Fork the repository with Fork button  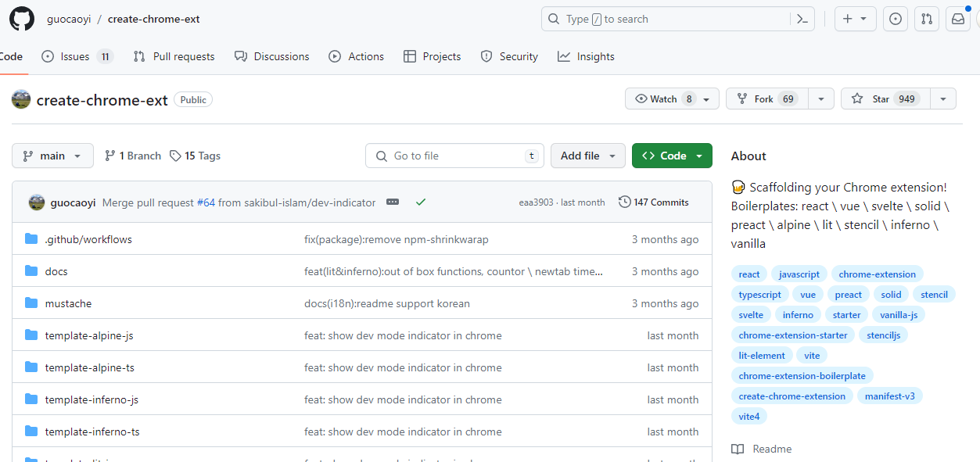point(766,99)
